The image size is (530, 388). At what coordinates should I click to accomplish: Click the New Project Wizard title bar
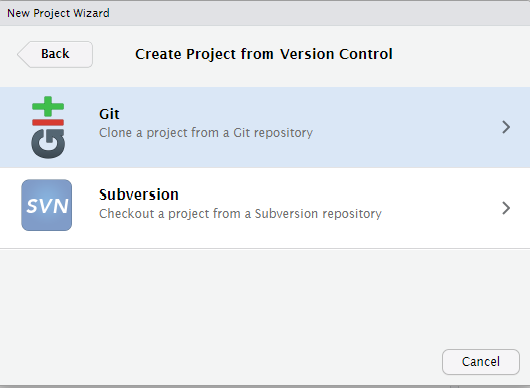(x=265, y=13)
